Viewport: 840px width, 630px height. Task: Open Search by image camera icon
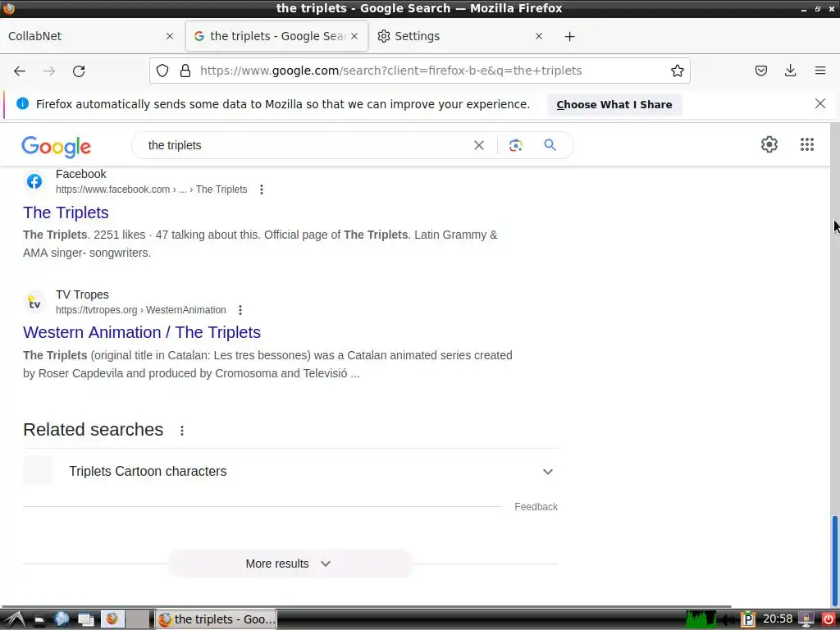point(515,145)
